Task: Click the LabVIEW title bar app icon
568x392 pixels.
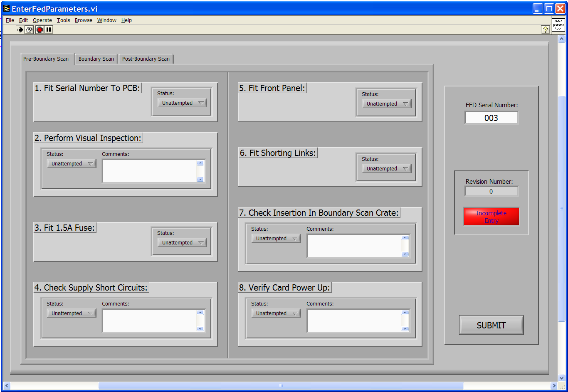Action: click(7, 8)
